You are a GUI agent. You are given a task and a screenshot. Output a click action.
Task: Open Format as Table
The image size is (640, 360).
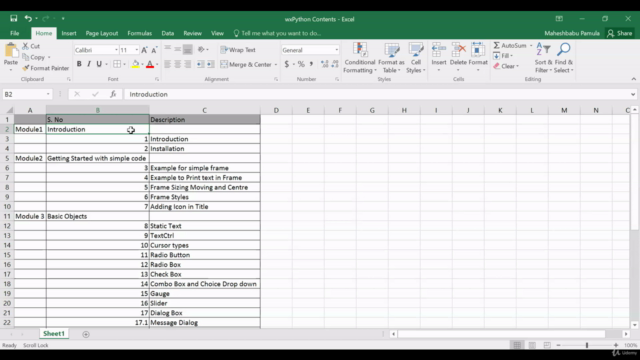[391, 58]
